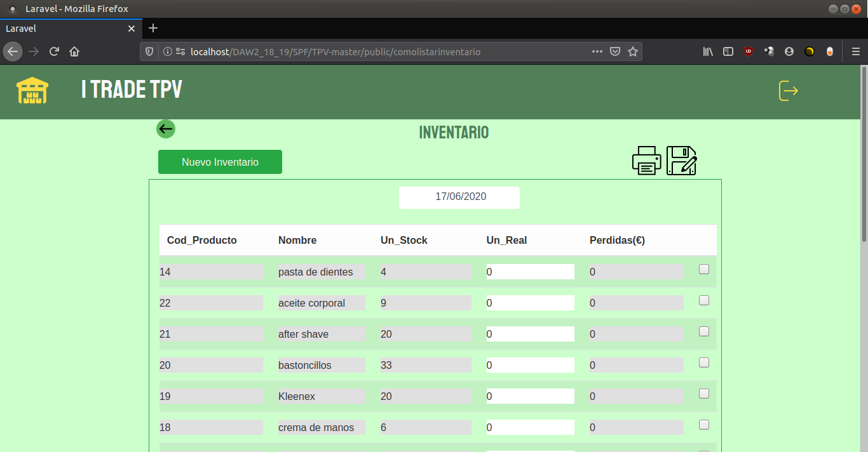Reload the page in Firefox

tap(54, 51)
